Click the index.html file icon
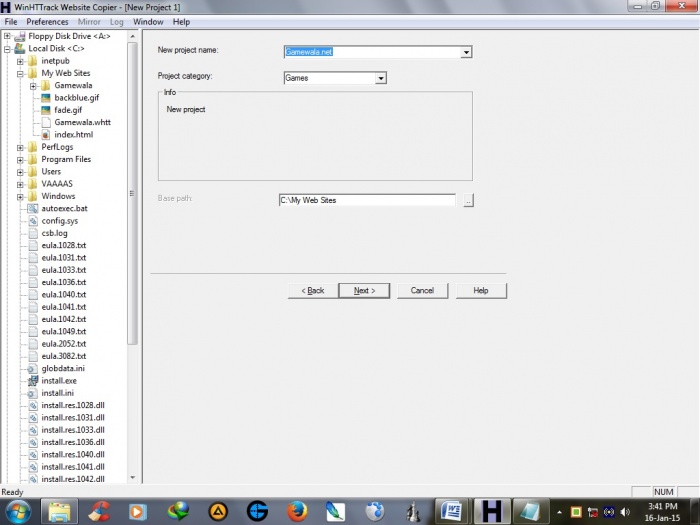Image resolution: width=700 pixels, height=525 pixels. tap(46, 134)
